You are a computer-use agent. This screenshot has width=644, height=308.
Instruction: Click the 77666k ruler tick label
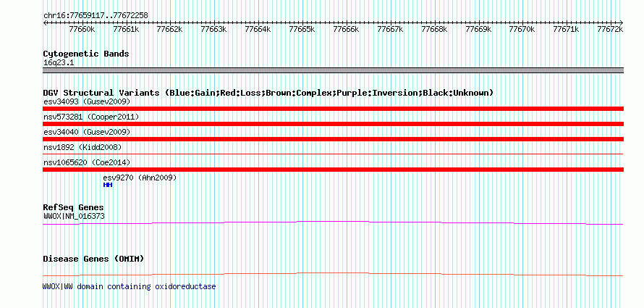click(346, 29)
